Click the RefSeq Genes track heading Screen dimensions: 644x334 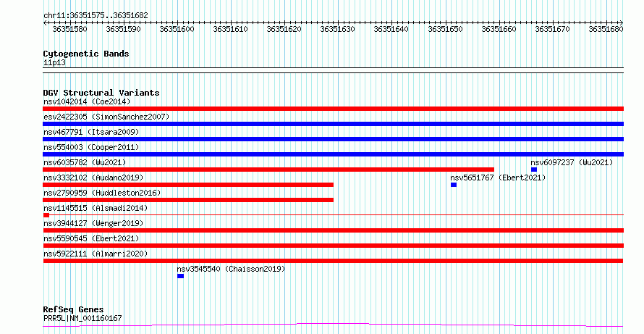[x=73, y=309]
